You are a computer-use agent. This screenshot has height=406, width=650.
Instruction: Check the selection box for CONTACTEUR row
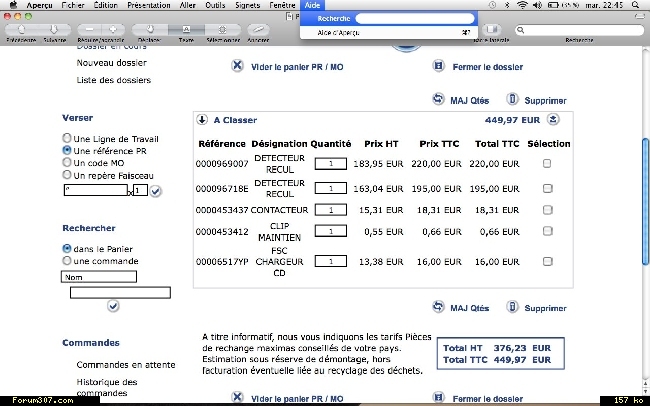click(548, 210)
